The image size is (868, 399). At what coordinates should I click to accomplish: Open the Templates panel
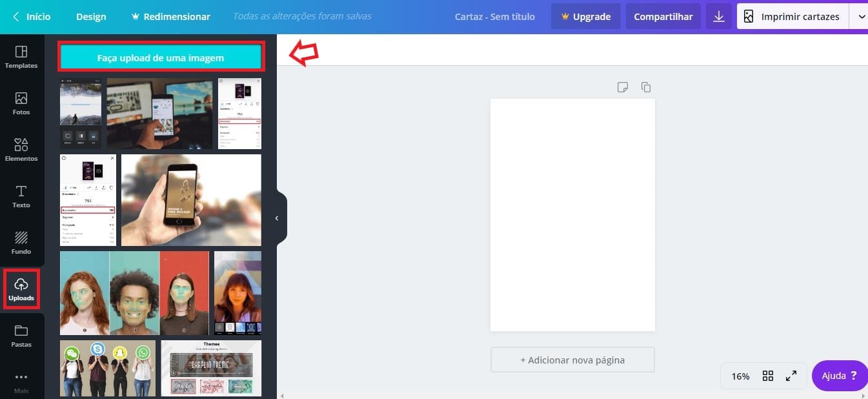(x=21, y=57)
